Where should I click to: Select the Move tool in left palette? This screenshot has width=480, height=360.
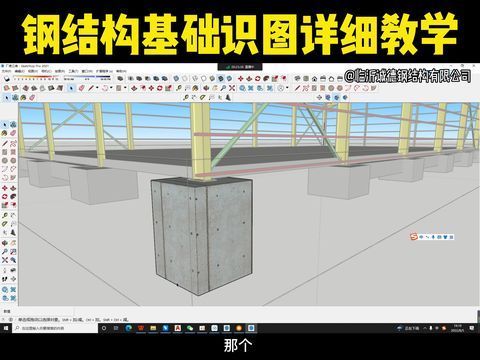tap(5, 188)
